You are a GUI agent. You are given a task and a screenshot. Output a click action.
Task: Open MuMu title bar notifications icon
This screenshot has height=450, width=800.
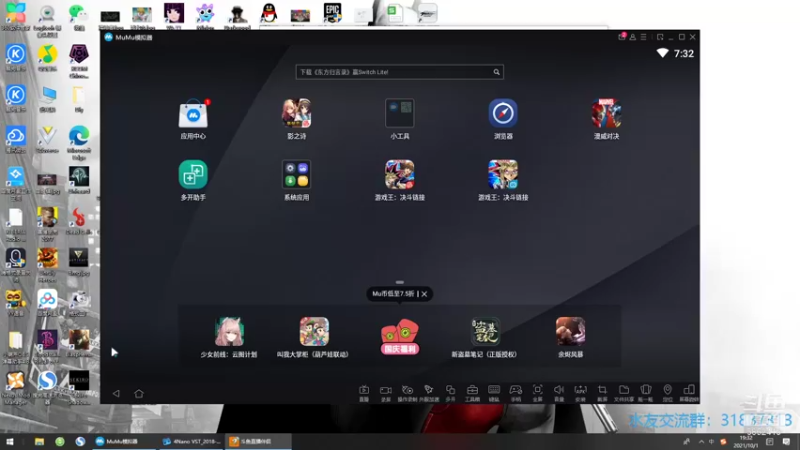(x=621, y=37)
